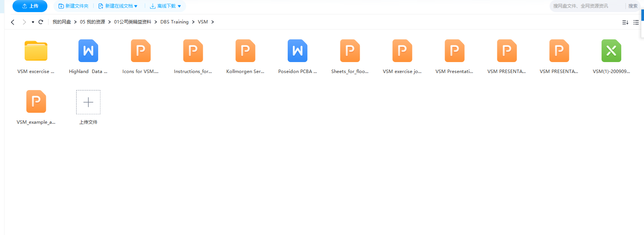
Task: Open the sort order options icon
Action: (x=625, y=22)
